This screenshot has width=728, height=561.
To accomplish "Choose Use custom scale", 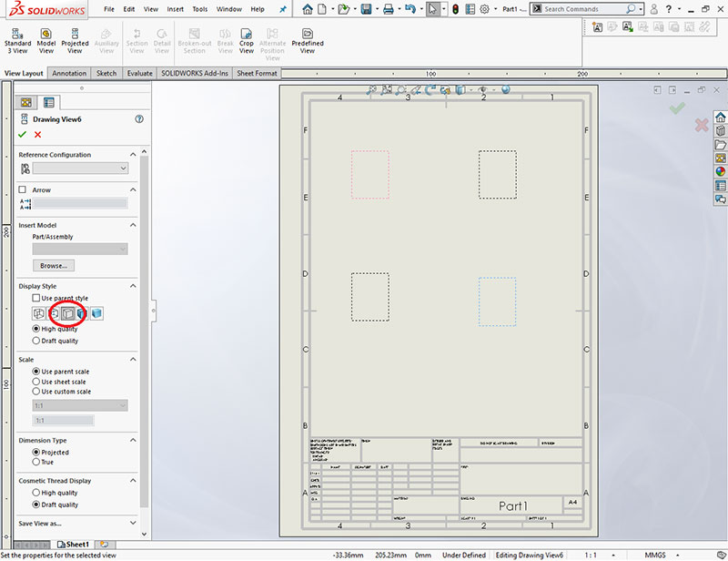I will (35, 392).
